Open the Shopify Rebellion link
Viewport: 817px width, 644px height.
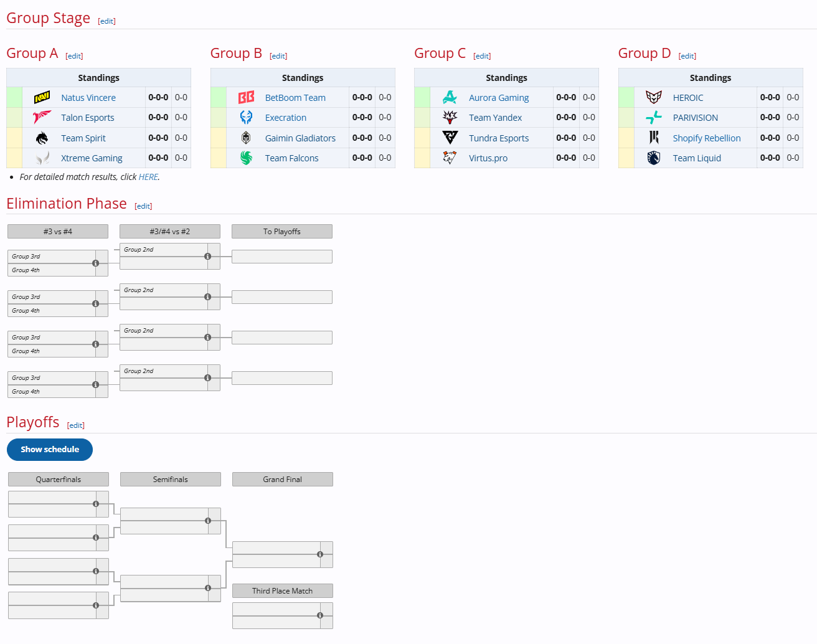click(707, 138)
